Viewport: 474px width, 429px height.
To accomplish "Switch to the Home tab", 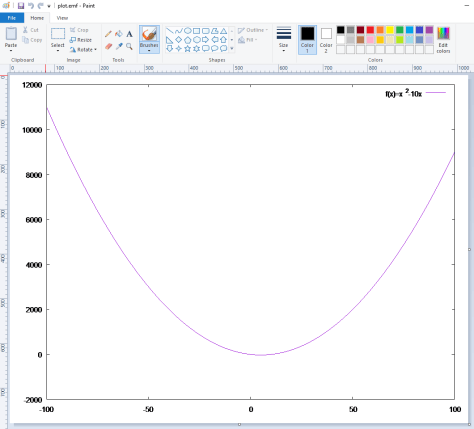I will click(37, 18).
